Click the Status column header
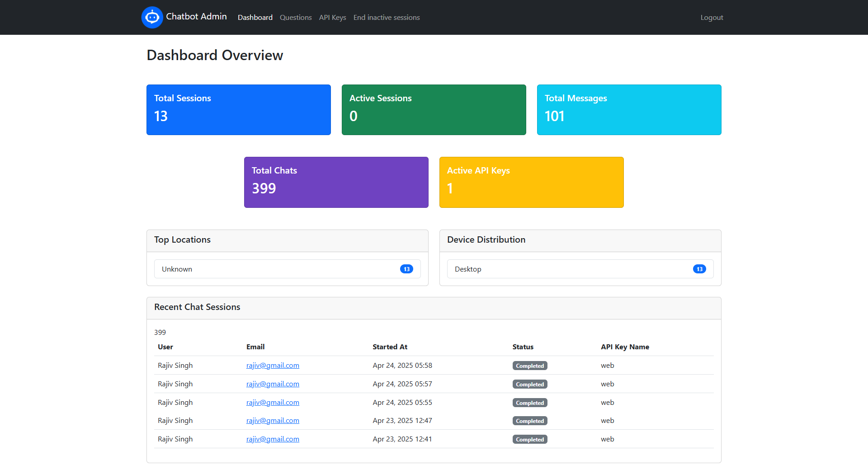 (523, 347)
